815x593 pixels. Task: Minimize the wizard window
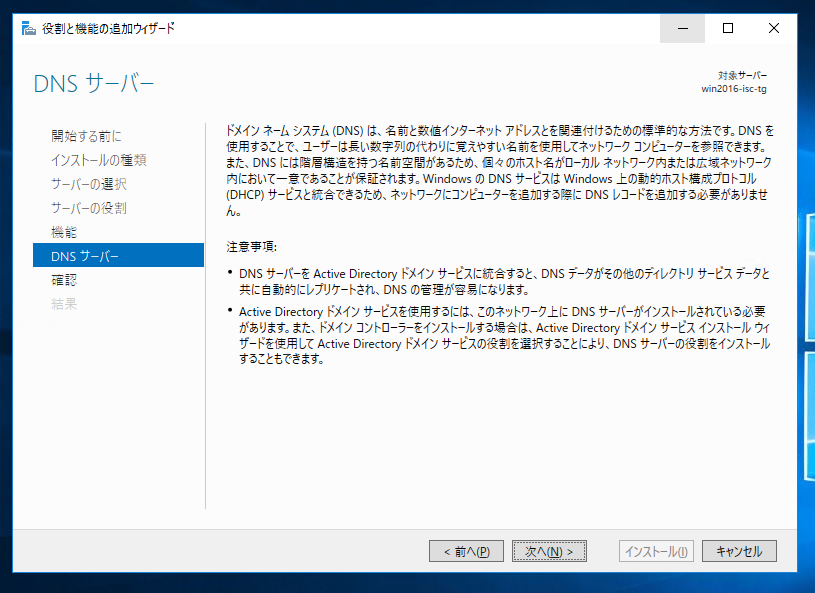click(682, 29)
